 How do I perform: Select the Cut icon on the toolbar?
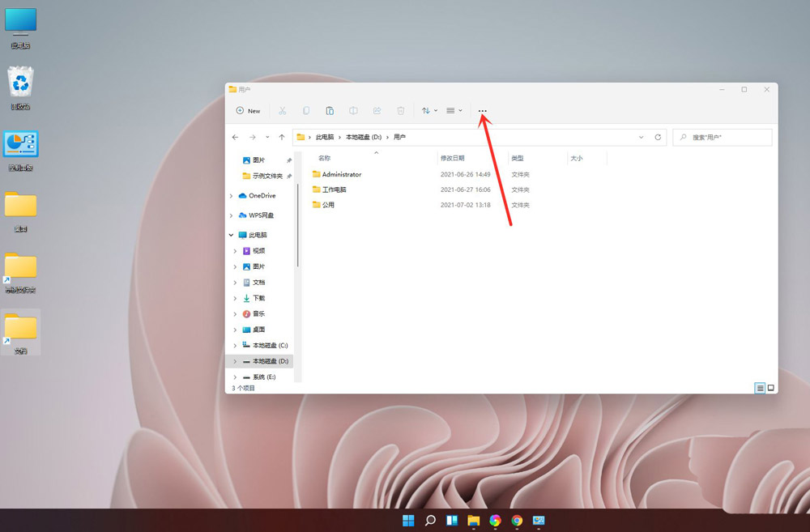point(282,110)
